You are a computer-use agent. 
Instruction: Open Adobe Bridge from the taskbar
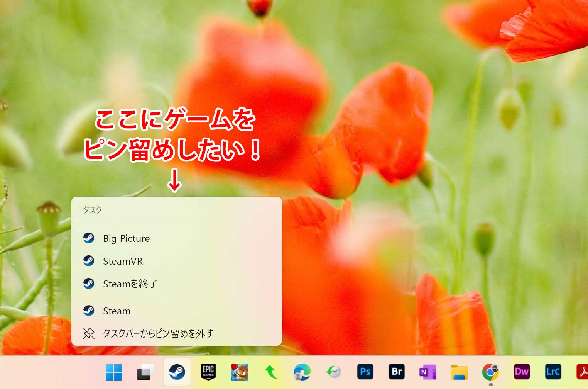click(x=396, y=372)
